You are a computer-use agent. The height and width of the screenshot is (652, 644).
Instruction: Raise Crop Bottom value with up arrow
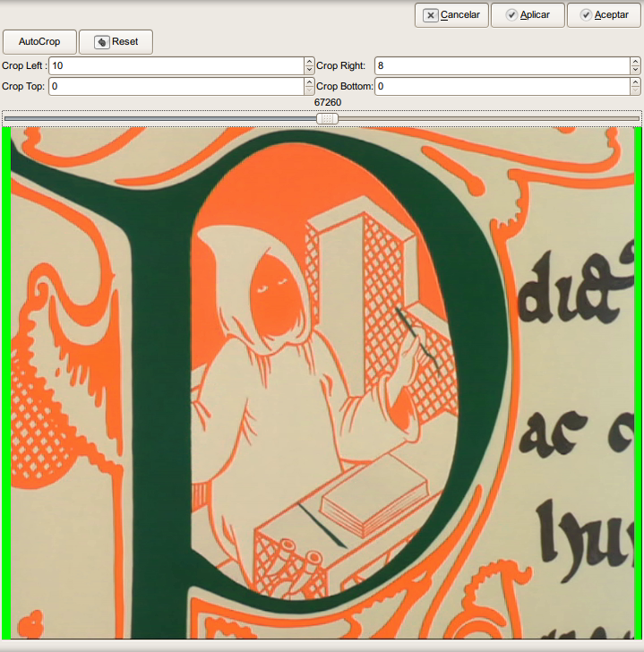[635, 81]
